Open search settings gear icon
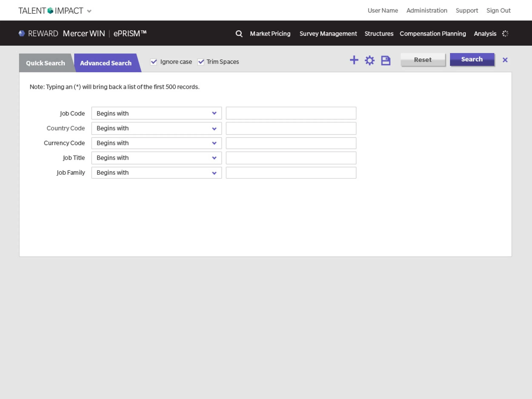 pos(370,60)
